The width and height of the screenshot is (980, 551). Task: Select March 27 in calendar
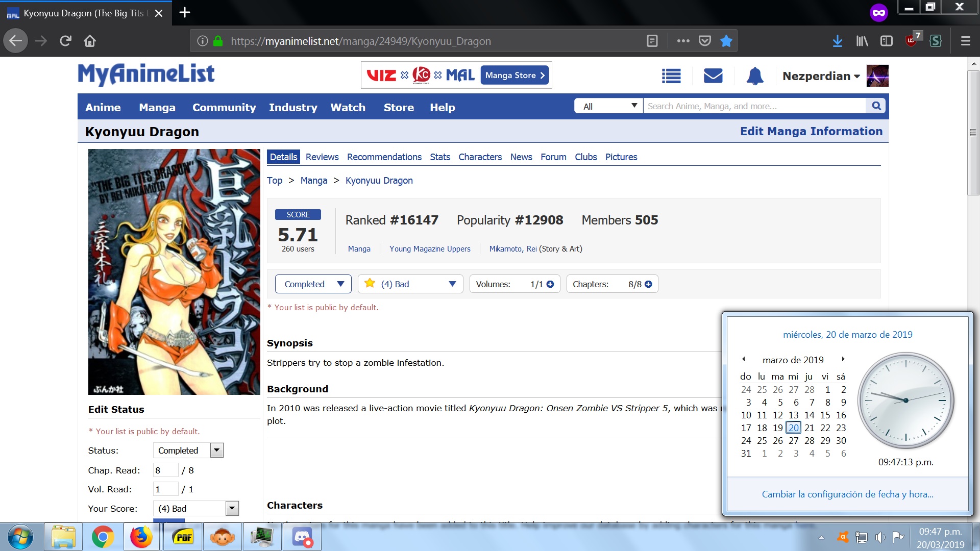793,440
